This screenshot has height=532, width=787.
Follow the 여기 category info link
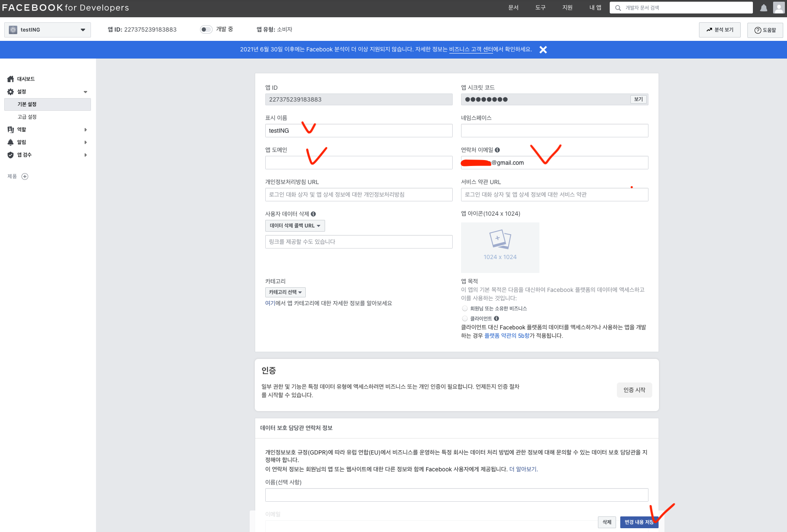270,303
